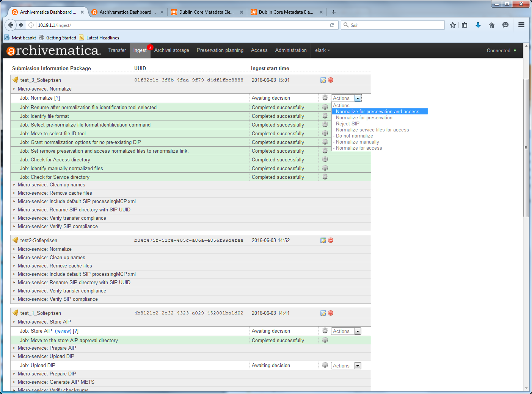This screenshot has height=394, width=532.
Task: Click the Firefox back navigation arrow
Action: [11, 25]
